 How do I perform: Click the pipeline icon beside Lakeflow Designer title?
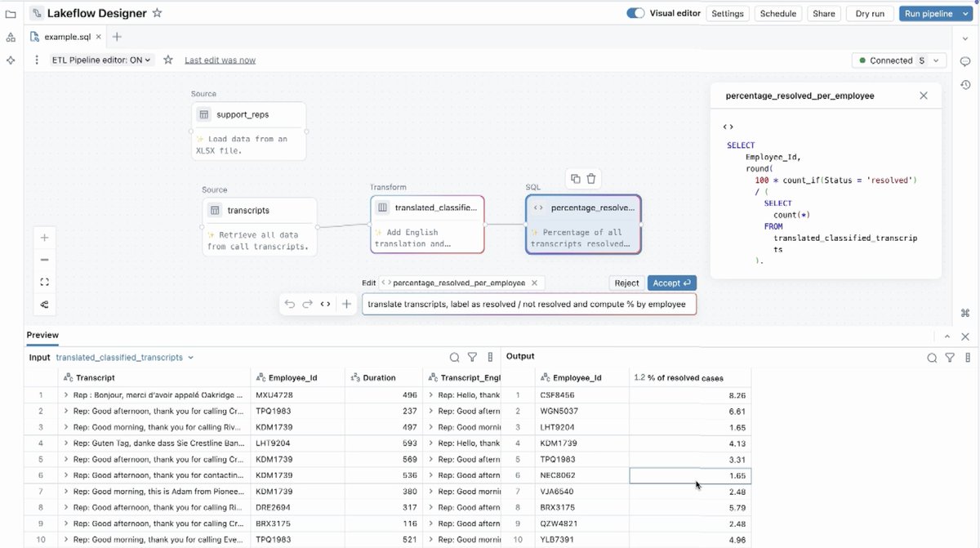click(x=37, y=13)
